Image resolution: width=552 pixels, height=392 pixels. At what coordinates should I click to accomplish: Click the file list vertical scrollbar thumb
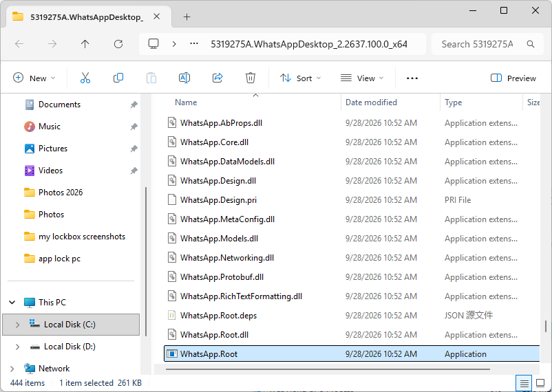tap(546, 326)
